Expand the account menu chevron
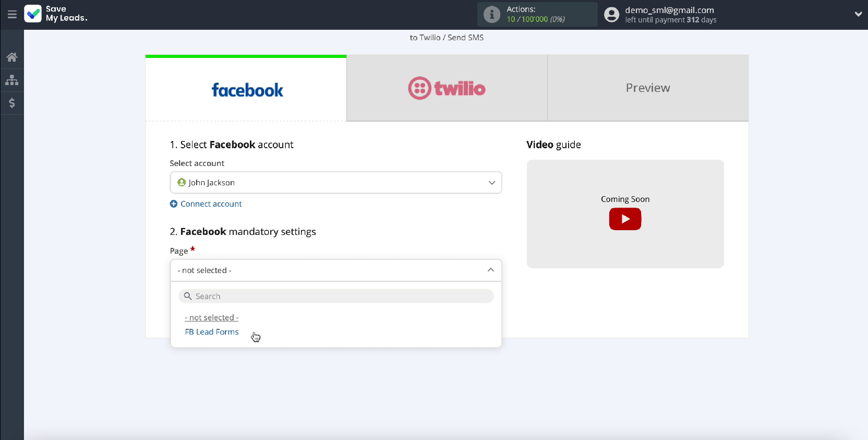868x440 pixels. (x=858, y=15)
